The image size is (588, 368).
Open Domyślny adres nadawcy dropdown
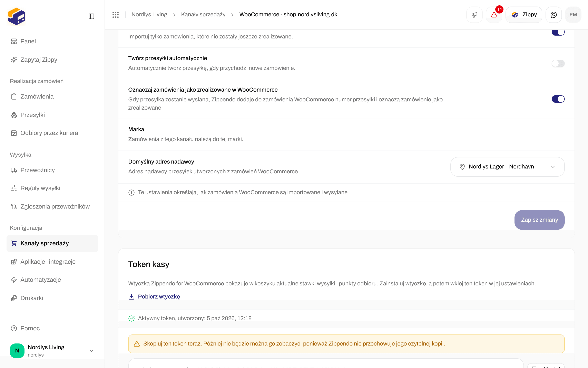coord(507,167)
